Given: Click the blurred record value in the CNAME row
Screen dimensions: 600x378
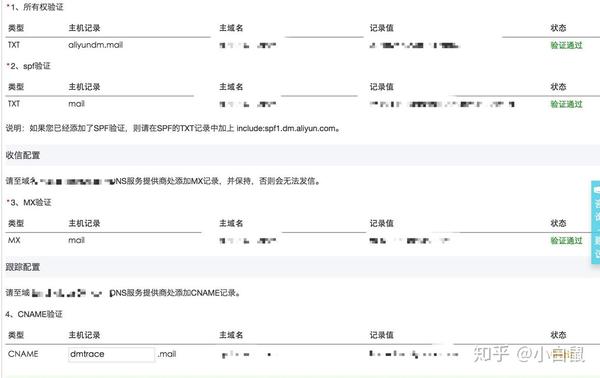Looking at the screenshot, I should click(414, 354).
